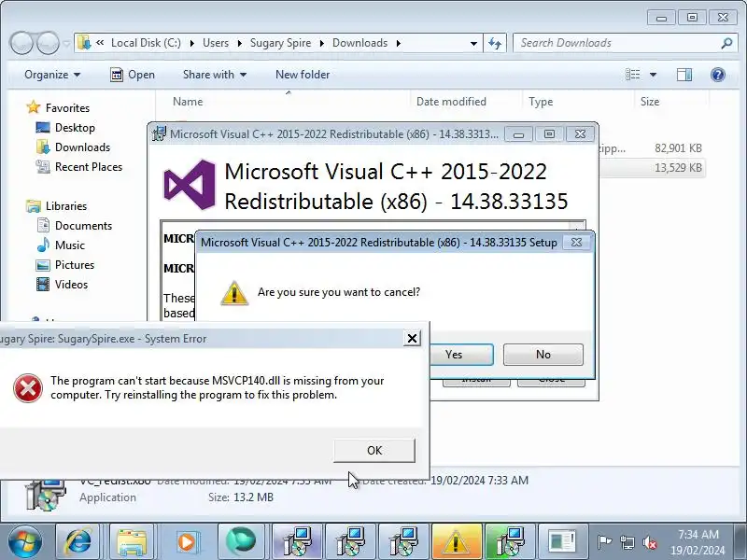This screenshot has width=747, height=560.
Task: Open the Share with dropdown
Action: [x=215, y=75]
